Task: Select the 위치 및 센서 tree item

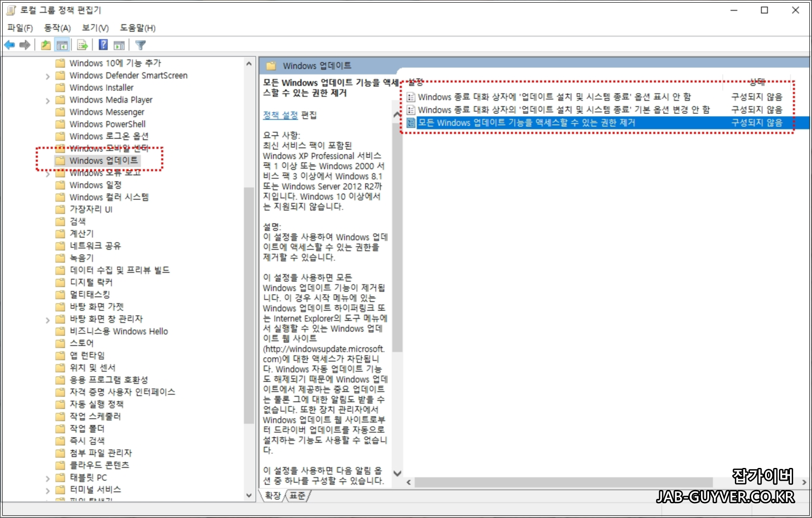Action: click(x=92, y=368)
